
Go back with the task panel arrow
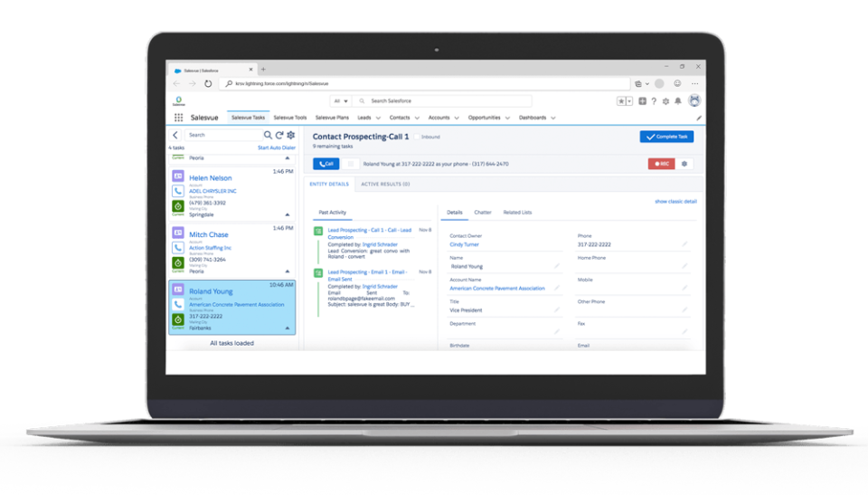pos(175,135)
